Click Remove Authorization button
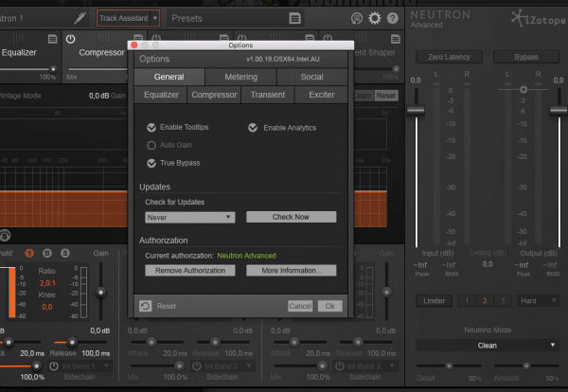This screenshot has width=568, height=392. coord(190,270)
